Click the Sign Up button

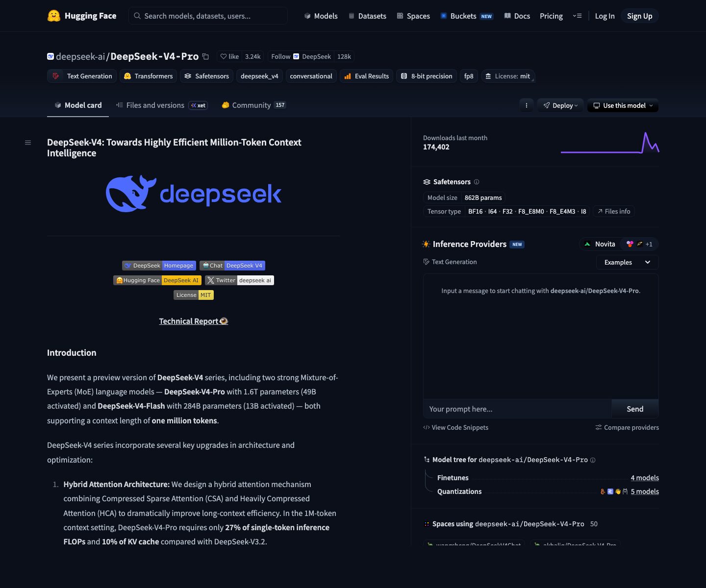pyautogui.click(x=639, y=16)
